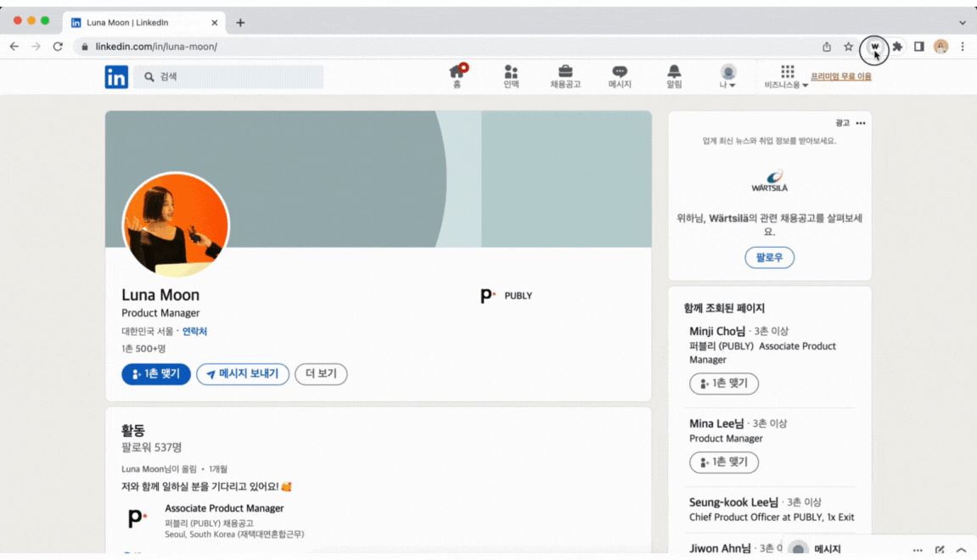The width and height of the screenshot is (977, 560).
Task: Open the More options button on profile
Action: pos(321,373)
